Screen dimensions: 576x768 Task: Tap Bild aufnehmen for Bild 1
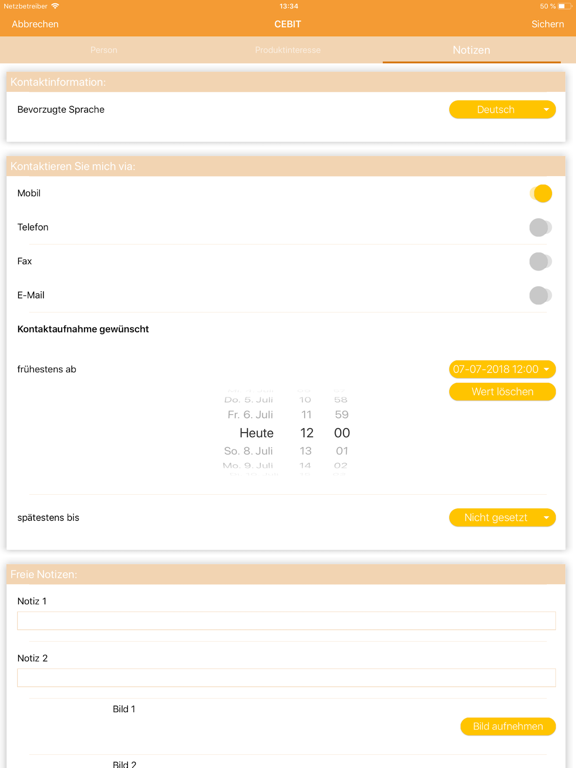click(x=508, y=726)
